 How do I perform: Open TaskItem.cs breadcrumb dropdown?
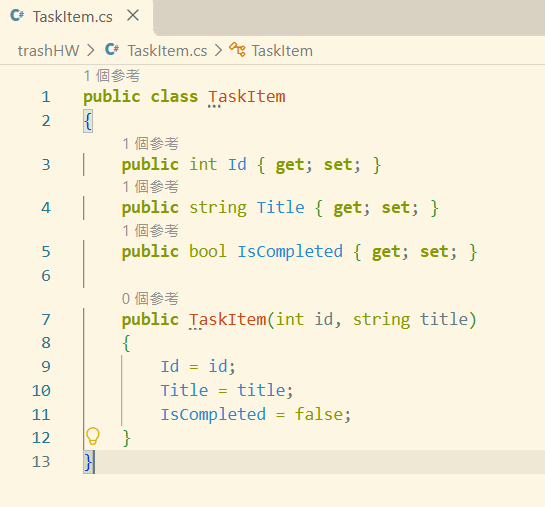pos(167,51)
